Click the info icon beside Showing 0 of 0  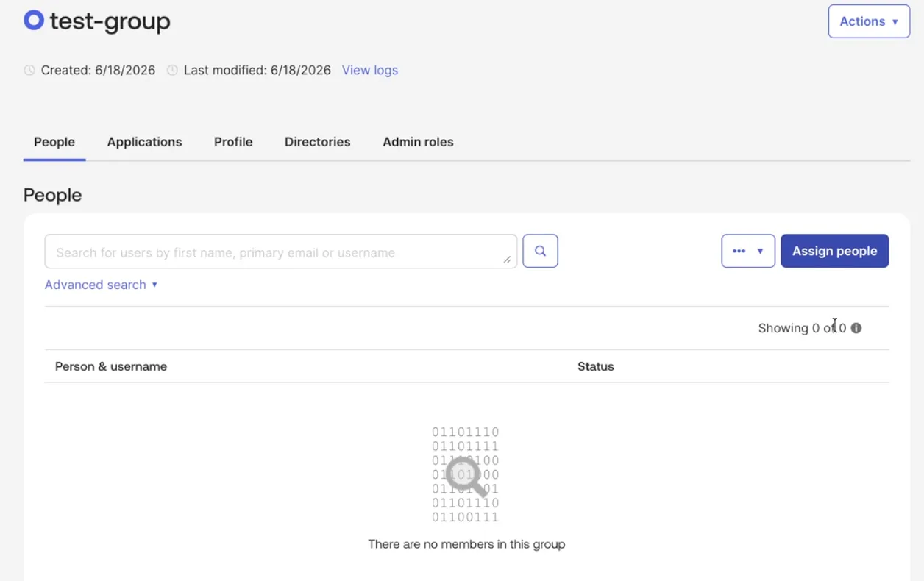pos(856,328)
